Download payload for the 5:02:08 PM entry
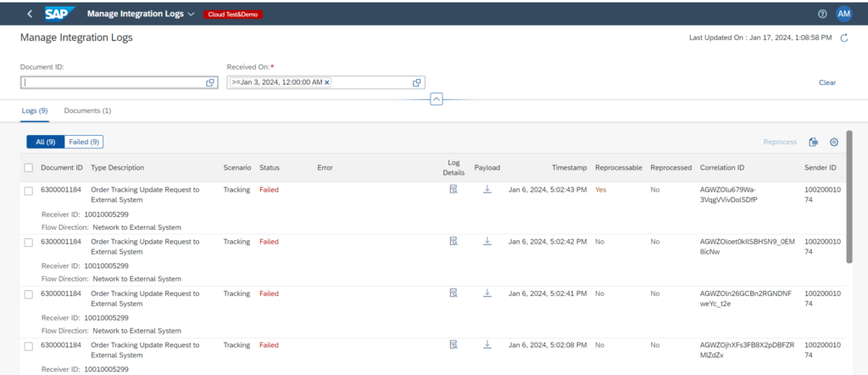 [x=487, y=344]
